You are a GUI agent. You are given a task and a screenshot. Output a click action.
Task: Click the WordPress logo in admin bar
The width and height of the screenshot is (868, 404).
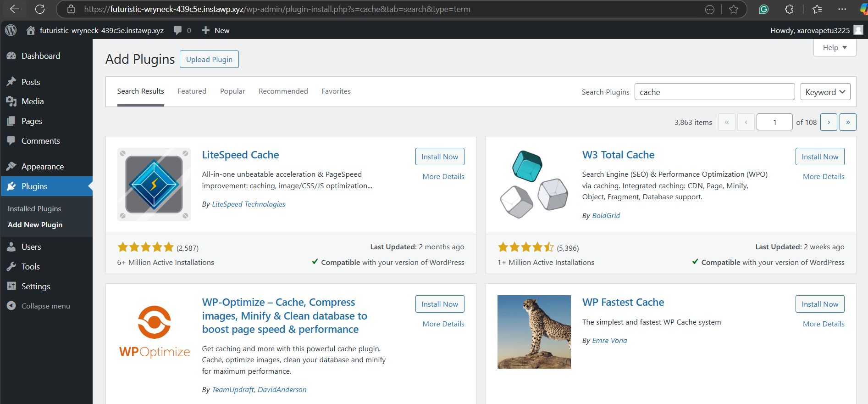click(x=11, y=30)
